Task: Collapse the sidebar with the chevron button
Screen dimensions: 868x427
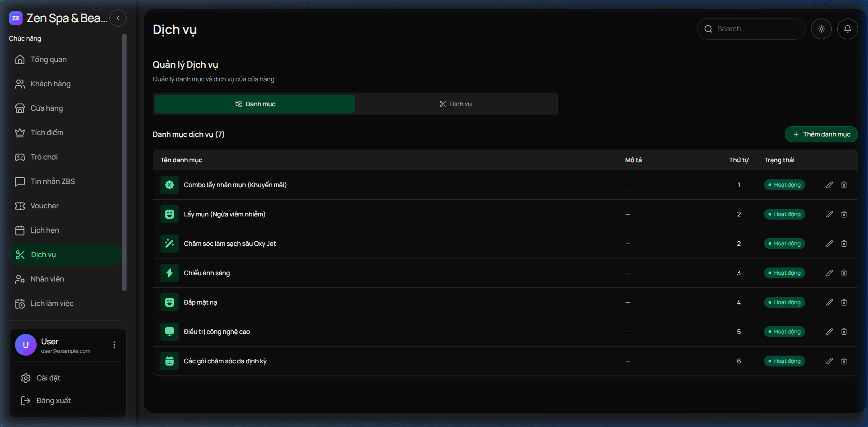Action: pos(118,18)
